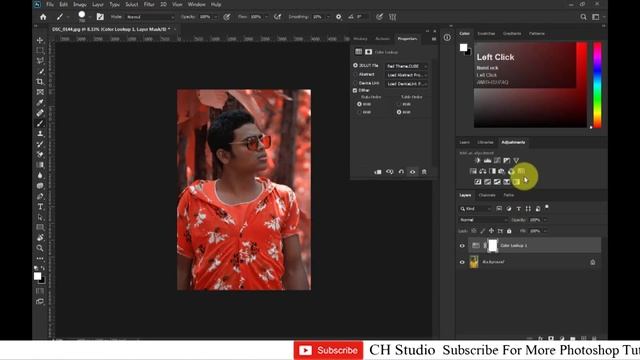Switch to the Channels tab
Screen dimensions: 640x360
click(x=487, y=195)
